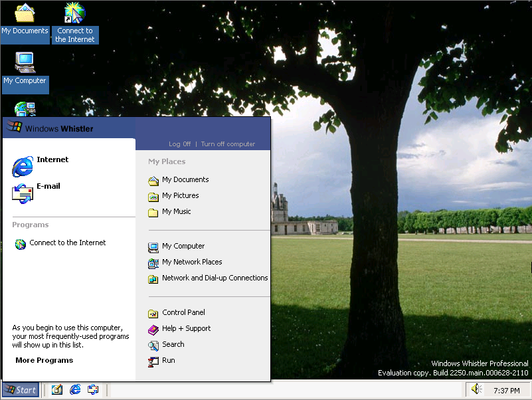Click the 7:37 PM clock
Image resolution: width=532 pixels, height=400 pixels.
click(507, 391)
